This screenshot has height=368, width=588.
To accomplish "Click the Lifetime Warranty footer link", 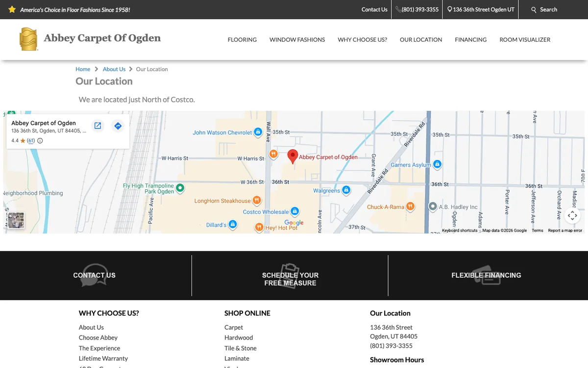I will tap(103, 358).
